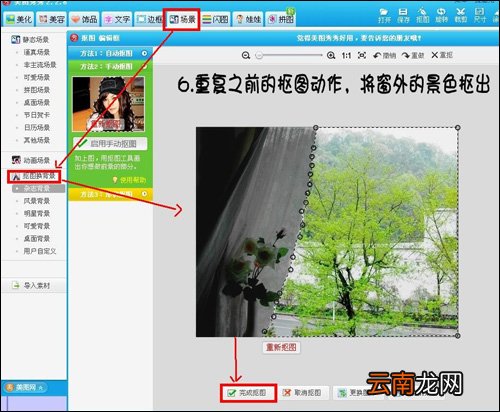Screen dimensions: 500x412
Task: Move the zoom slider handle
Action: [x=259, y=55]
